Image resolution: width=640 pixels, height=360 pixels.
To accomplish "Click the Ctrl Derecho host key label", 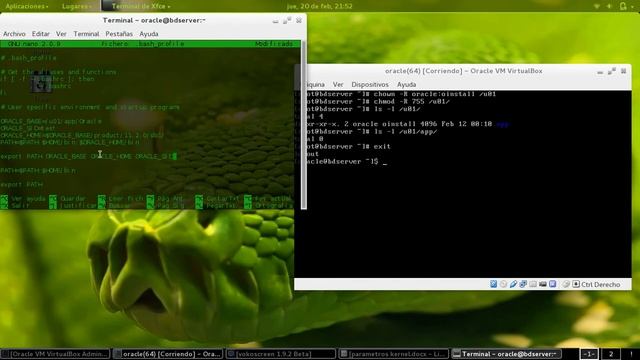I will pos(600,284).
